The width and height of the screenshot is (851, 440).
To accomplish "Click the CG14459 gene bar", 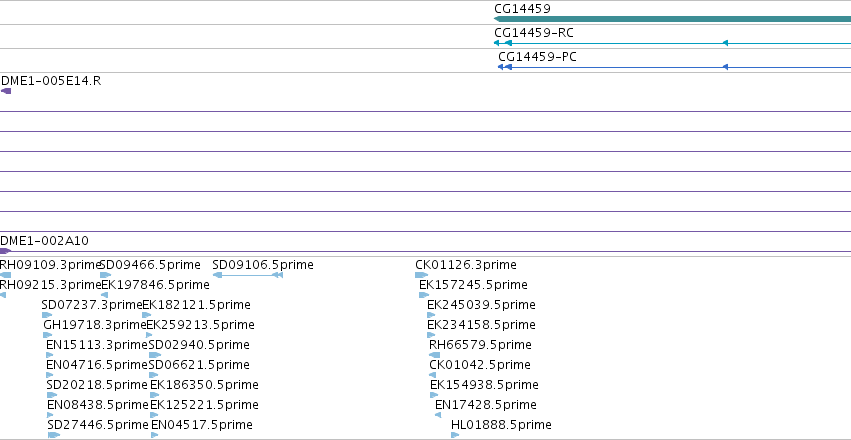I will click(x=672, y=20).
